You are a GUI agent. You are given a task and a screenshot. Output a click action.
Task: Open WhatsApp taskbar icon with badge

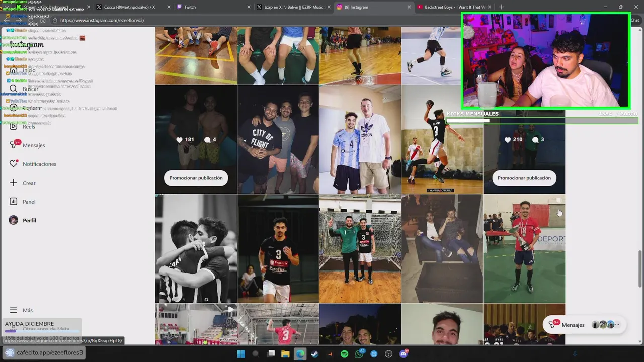pos(360,354)
